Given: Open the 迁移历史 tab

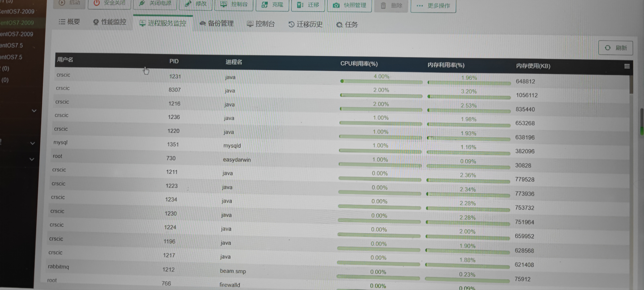Looking at the screenshot, I should click(305, 24).
